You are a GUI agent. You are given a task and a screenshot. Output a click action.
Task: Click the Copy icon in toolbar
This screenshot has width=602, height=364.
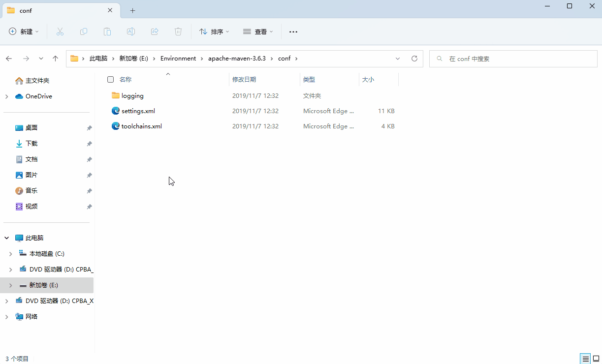84,31
